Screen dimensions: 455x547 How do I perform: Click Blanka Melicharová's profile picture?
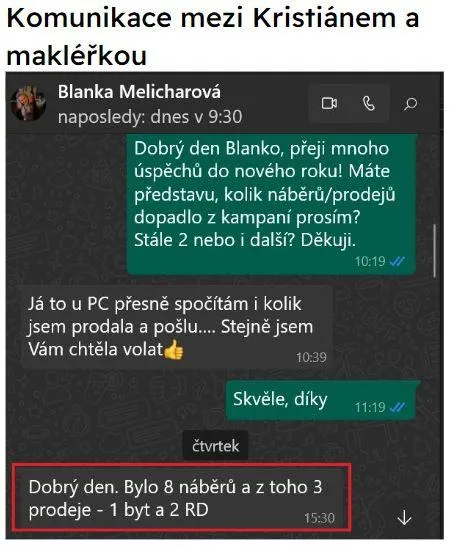[x=28, y=103]
